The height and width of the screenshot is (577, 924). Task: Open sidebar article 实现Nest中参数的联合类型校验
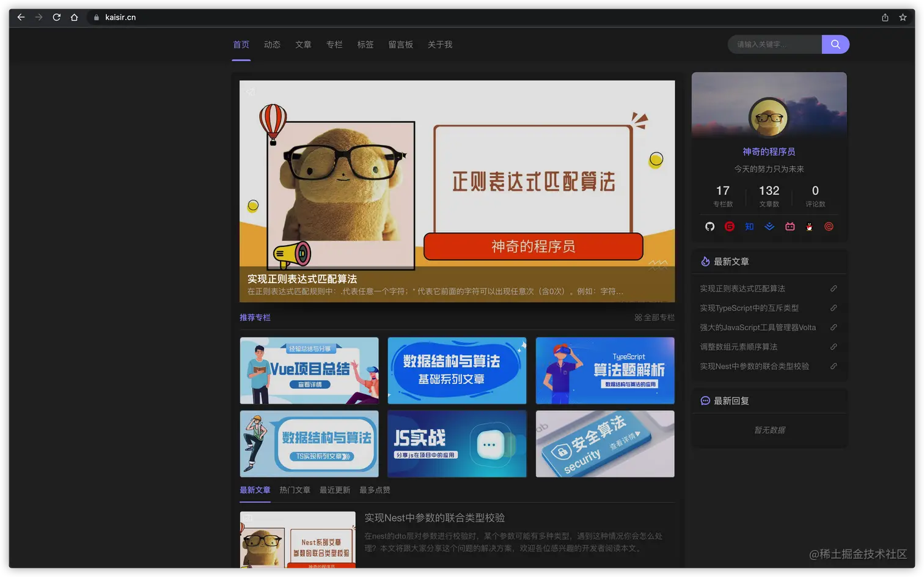point(755,366)
